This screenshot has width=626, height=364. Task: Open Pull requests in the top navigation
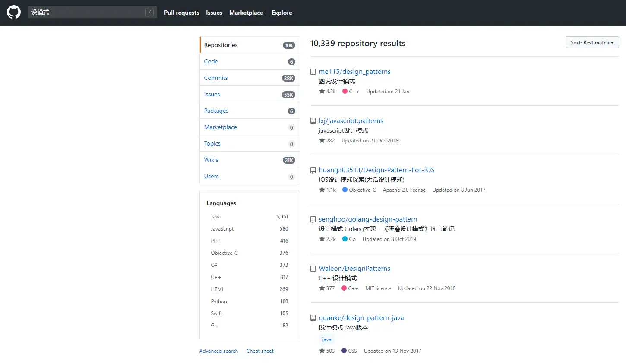coord(181,13)
